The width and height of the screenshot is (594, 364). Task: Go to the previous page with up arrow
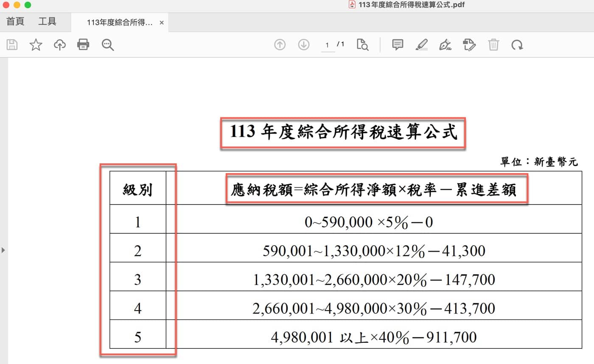(280, 45)
